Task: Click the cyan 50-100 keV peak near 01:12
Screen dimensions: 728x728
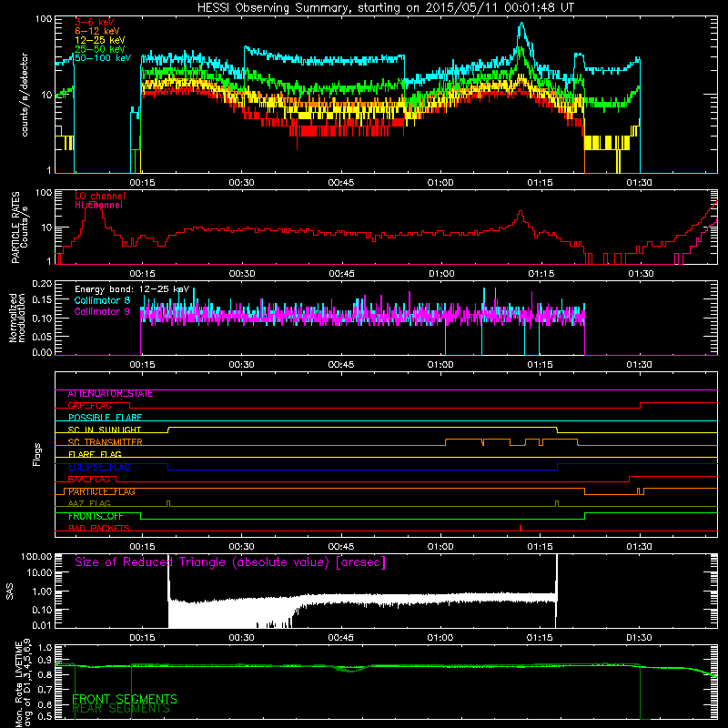Action: click(521, 25)
